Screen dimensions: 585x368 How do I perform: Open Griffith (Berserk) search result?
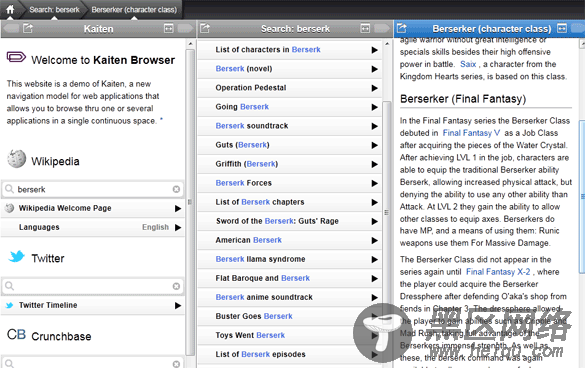(x=290, y=164)
